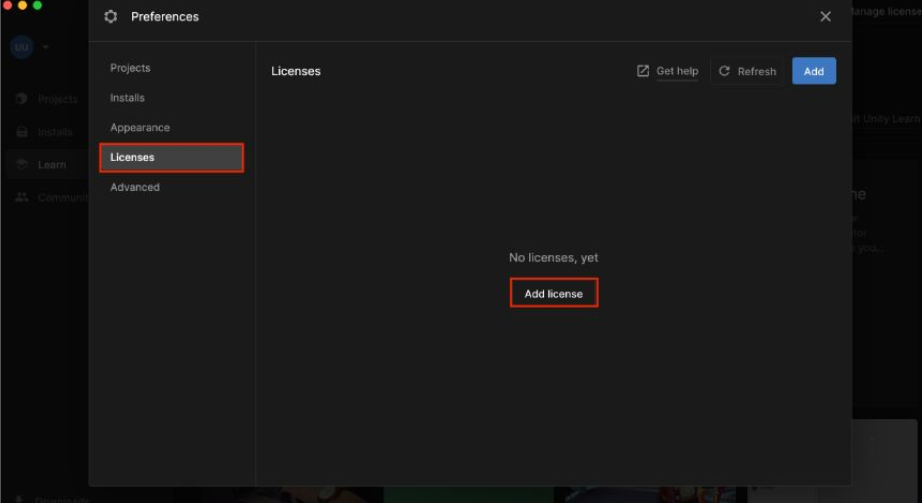This screenshot has height=503, width=922.
Task: Open the Projects preferences section
Action: [130, 68]
